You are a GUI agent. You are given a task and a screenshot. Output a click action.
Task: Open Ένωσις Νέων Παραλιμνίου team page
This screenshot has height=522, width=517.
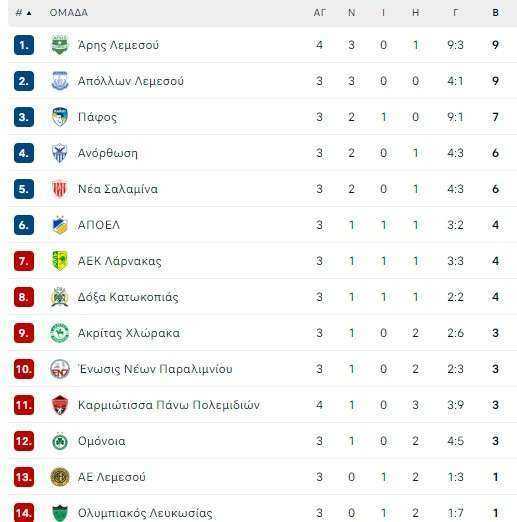click(155, 369)
